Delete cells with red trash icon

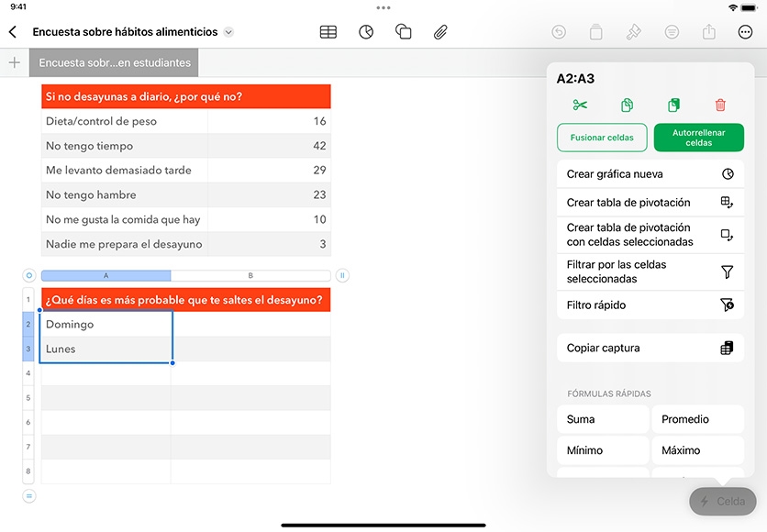[x=720, y=105]
